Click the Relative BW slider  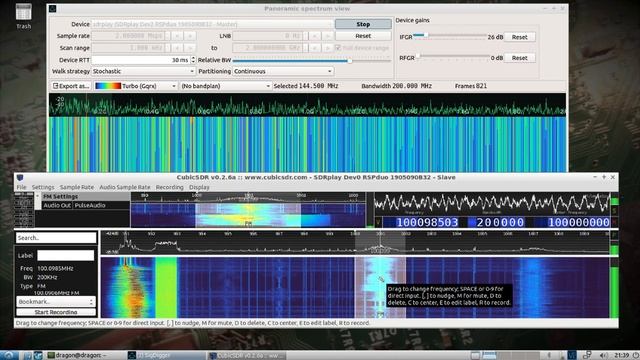pyautogui.click(x=311, y=61)
